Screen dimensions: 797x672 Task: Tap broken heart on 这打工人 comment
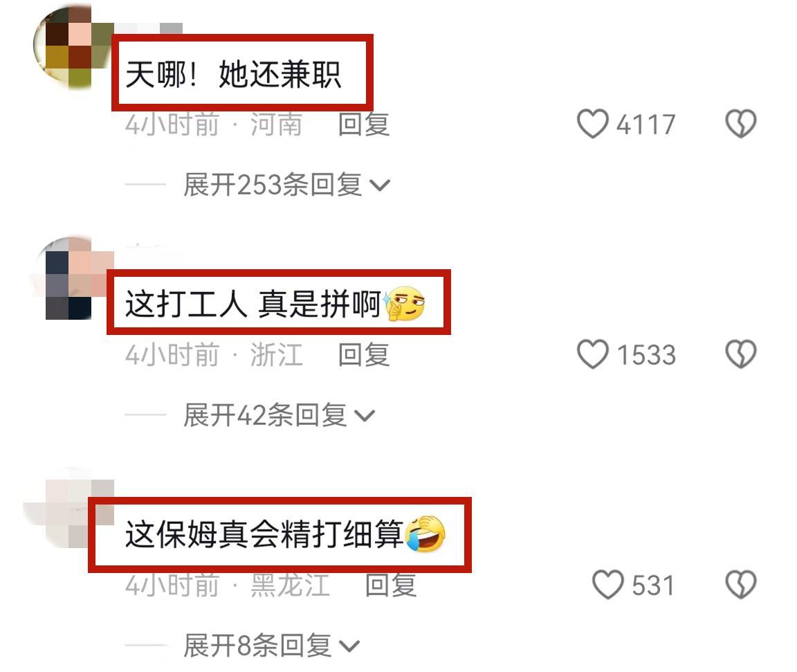(x=740, y=354)
